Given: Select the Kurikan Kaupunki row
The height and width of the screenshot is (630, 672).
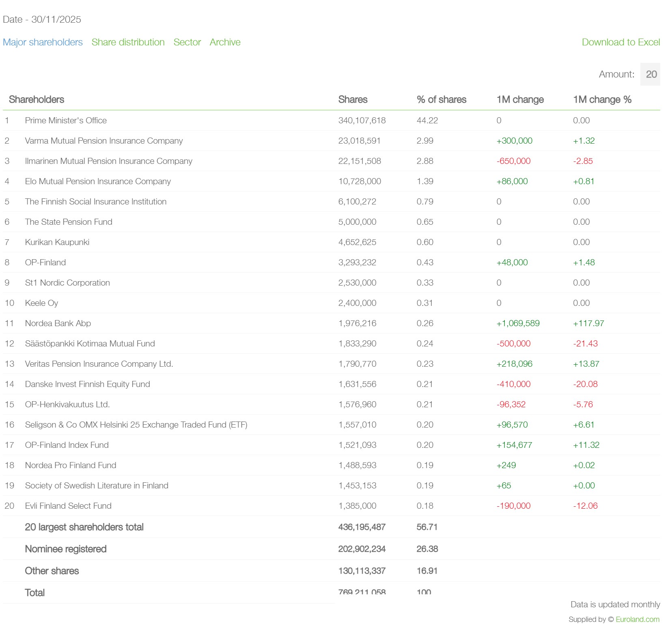Looking at the screenshot, I should (x=57, y=242).
